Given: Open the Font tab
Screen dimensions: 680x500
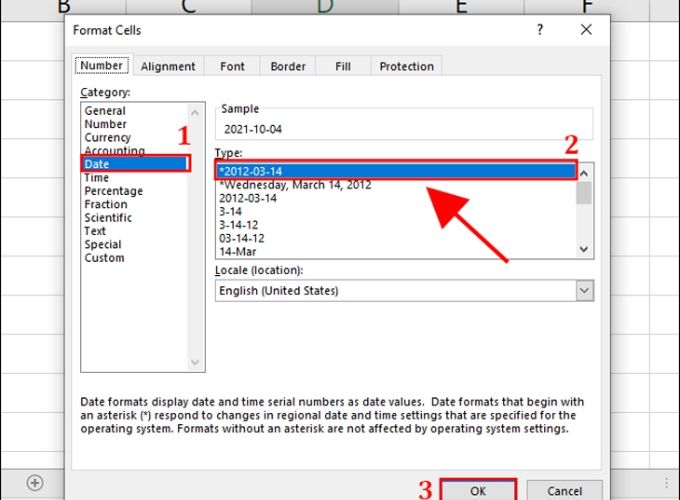Looking at the screenshot, I should tap(232, 66).
